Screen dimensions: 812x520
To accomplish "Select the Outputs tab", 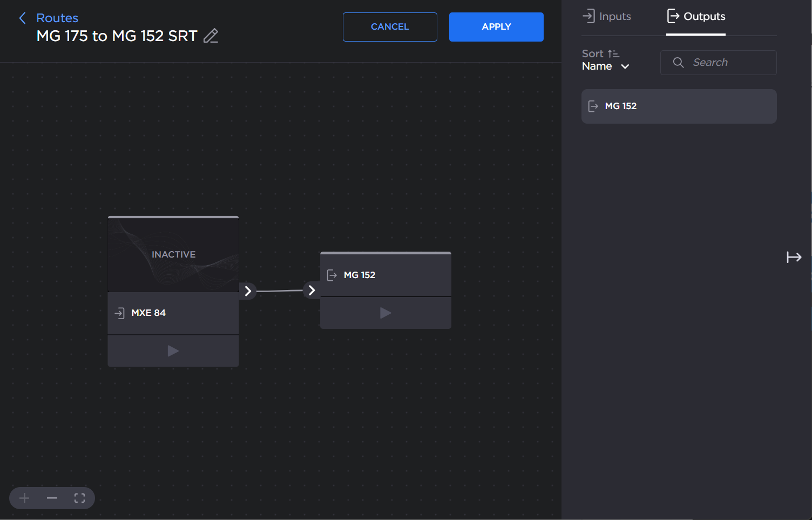I will (x=696, y=17).
